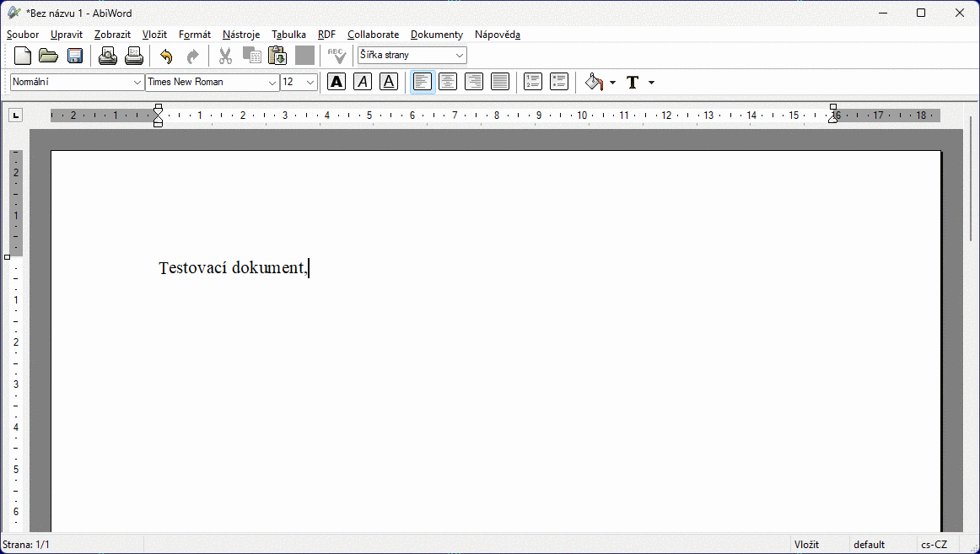
Task: Align text to the left
Action: tap(423, 82)
